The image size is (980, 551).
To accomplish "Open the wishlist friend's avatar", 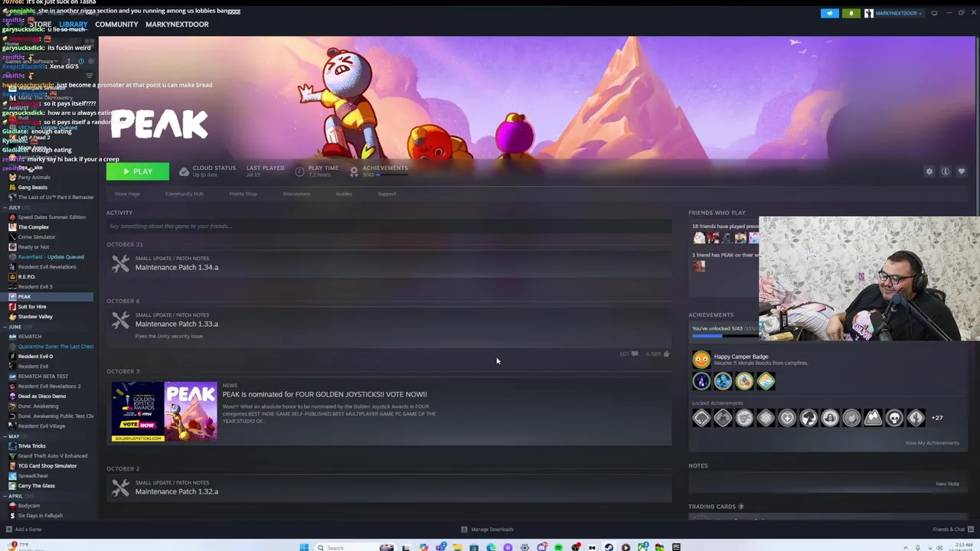I will pos(699,266).
